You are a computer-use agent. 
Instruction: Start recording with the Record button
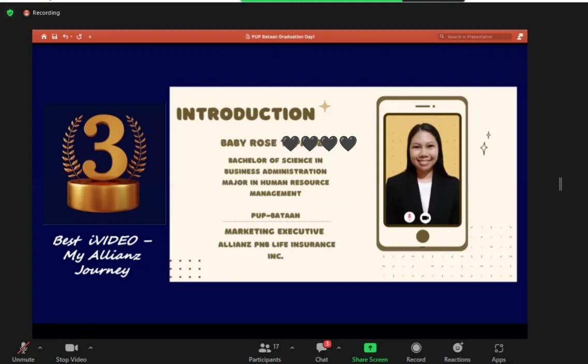coord(416,352)
